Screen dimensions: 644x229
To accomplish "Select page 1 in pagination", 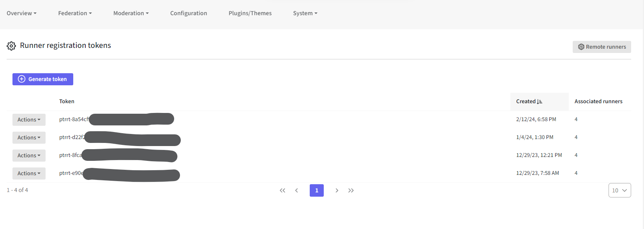I will point(317,190).
